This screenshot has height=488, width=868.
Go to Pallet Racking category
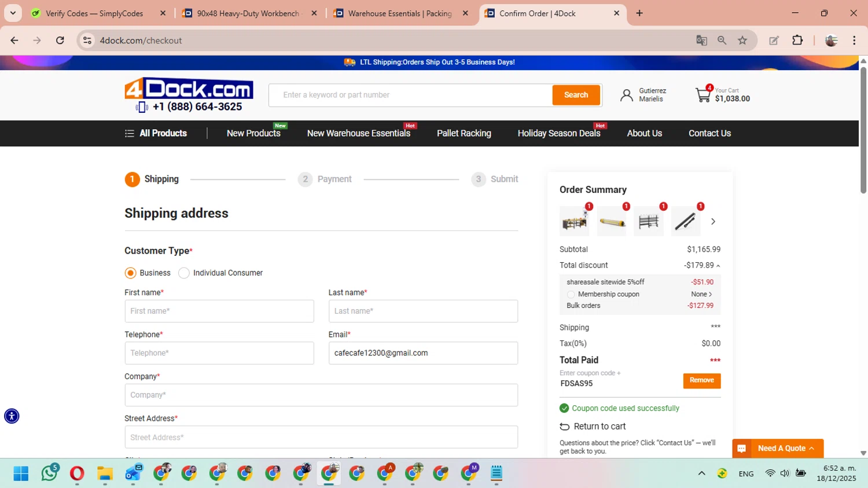pyautogui.click(x=464, y=133)
